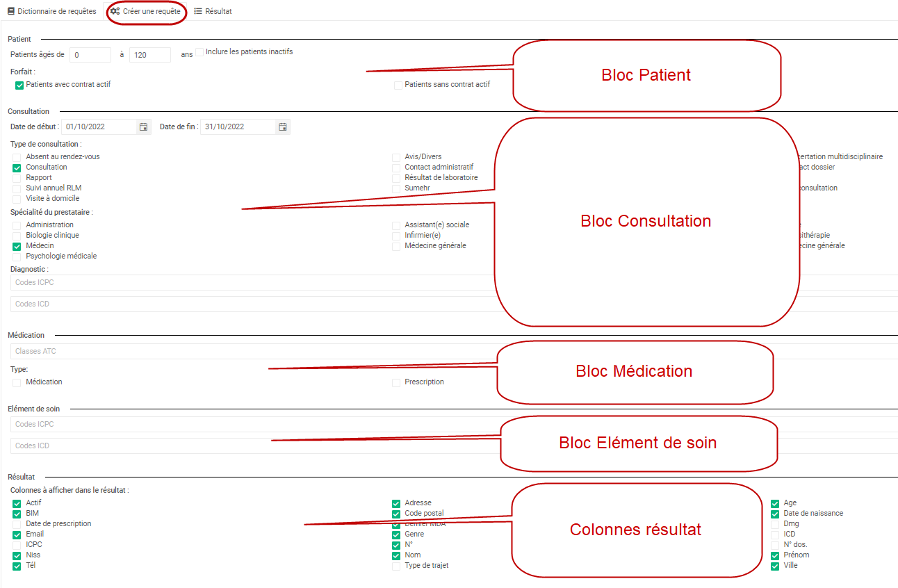898x588 pixels.
Task: Uncheck the Médecin speciality checkbox
Action: point(17,246)
